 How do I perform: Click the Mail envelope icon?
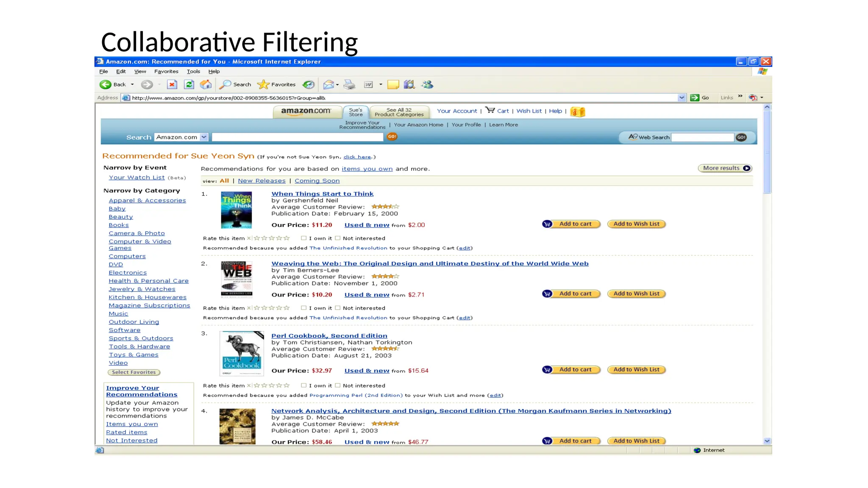(328, 85)
